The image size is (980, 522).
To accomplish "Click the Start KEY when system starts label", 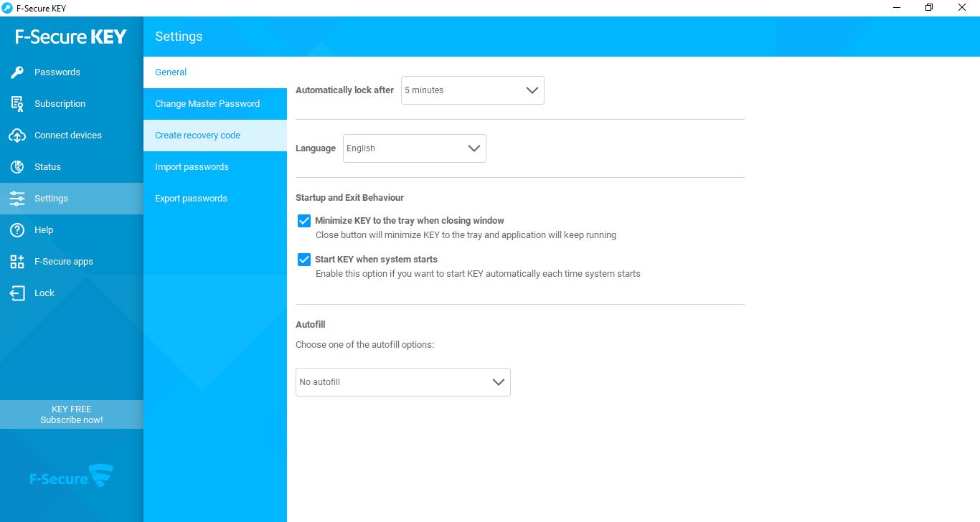I will 376,260.
